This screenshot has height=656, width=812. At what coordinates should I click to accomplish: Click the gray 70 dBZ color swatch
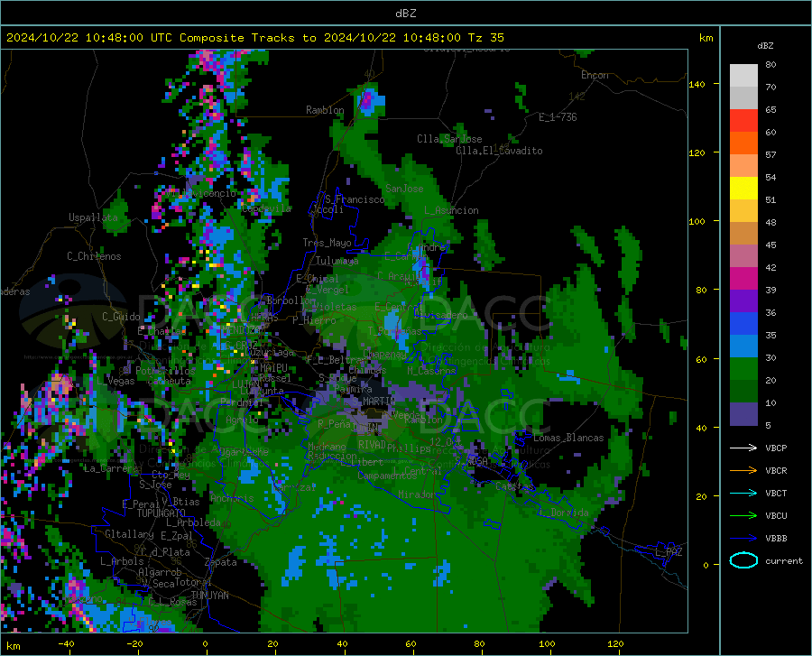[743, 97]
